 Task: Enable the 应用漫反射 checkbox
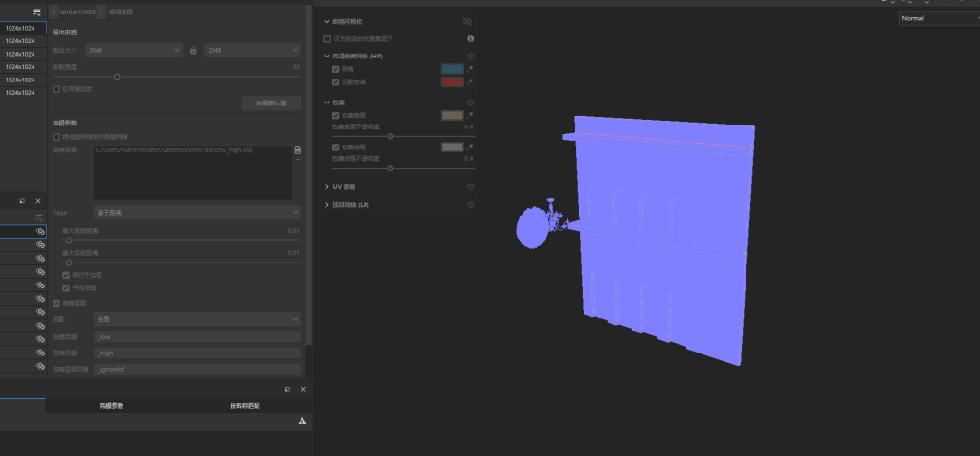click(x=56, y=89)
